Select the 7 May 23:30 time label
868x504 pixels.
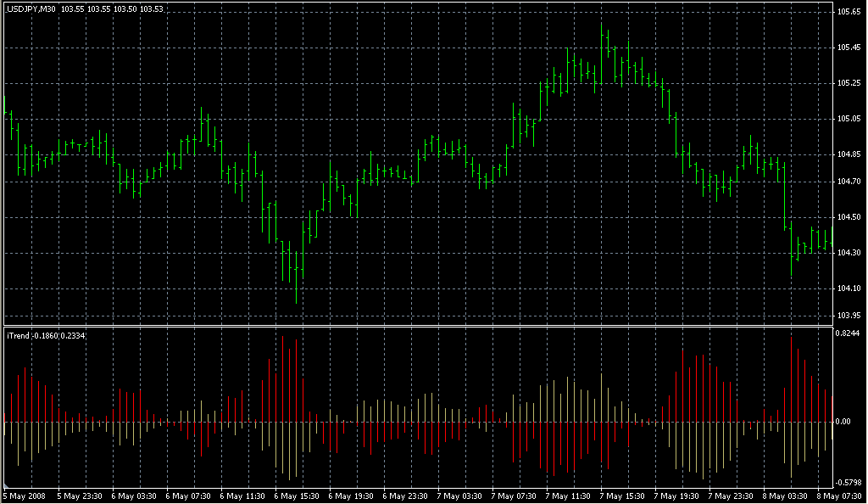pyautogui.click(x=731, y=496)
